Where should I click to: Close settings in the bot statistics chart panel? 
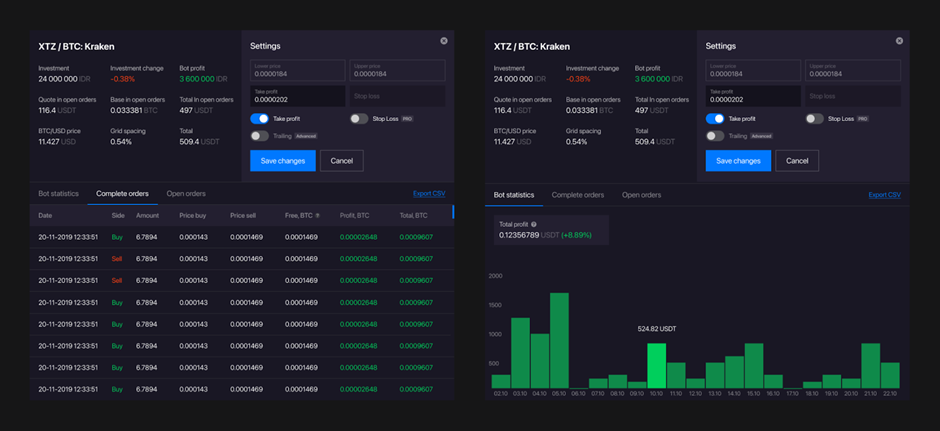click(x=899, y=41)
